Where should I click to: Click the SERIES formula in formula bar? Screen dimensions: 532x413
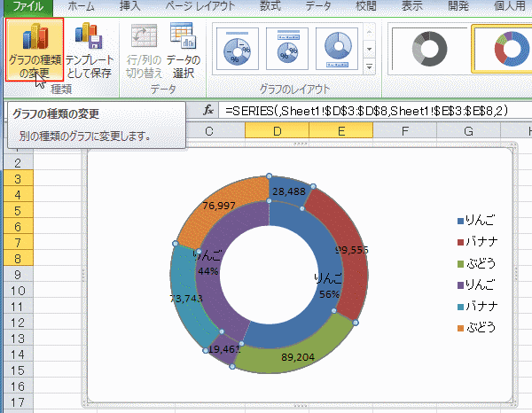(366, 111)
